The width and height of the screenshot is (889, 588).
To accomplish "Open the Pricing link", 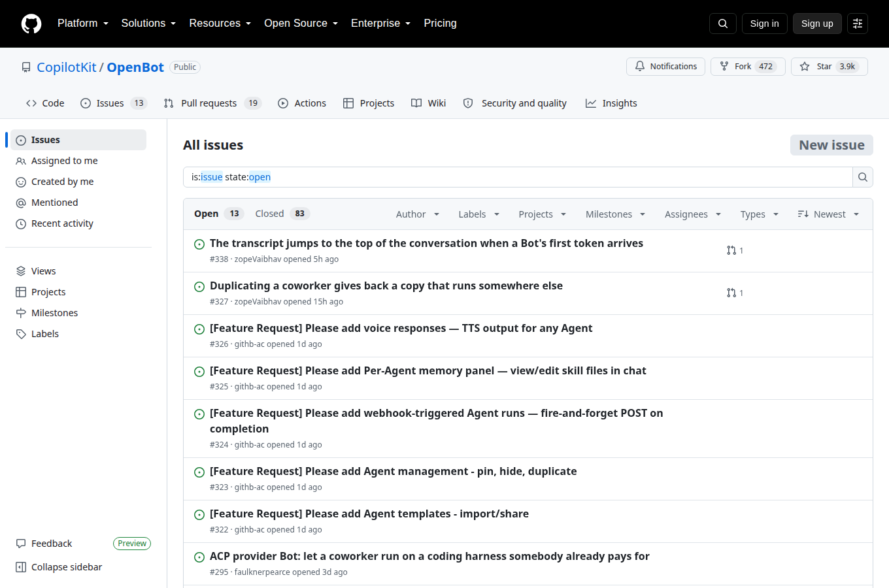I will tap(440, 24).
